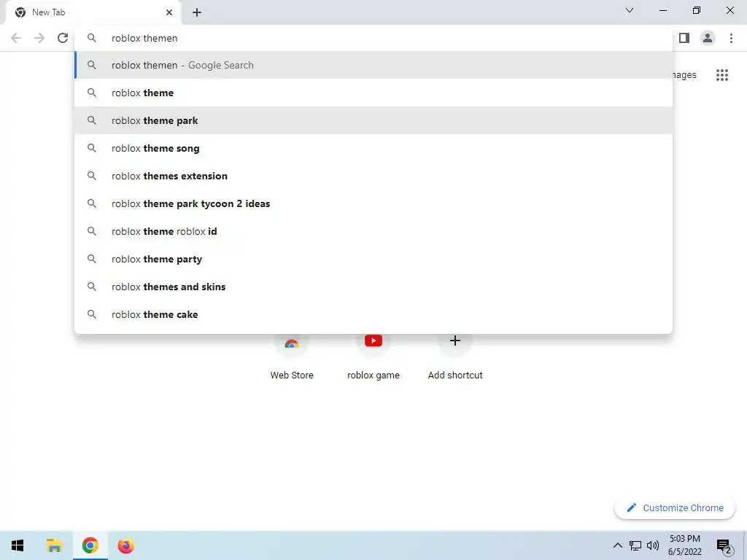Open the Windows Start menu
This screenshot has height=560, width=747.
pos(18,545)
